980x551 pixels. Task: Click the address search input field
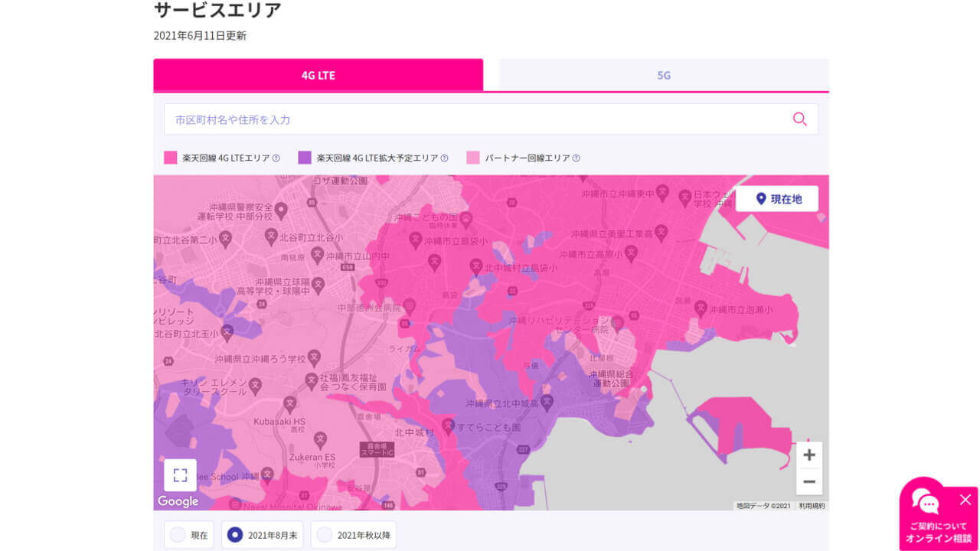(x=459, y=119)
